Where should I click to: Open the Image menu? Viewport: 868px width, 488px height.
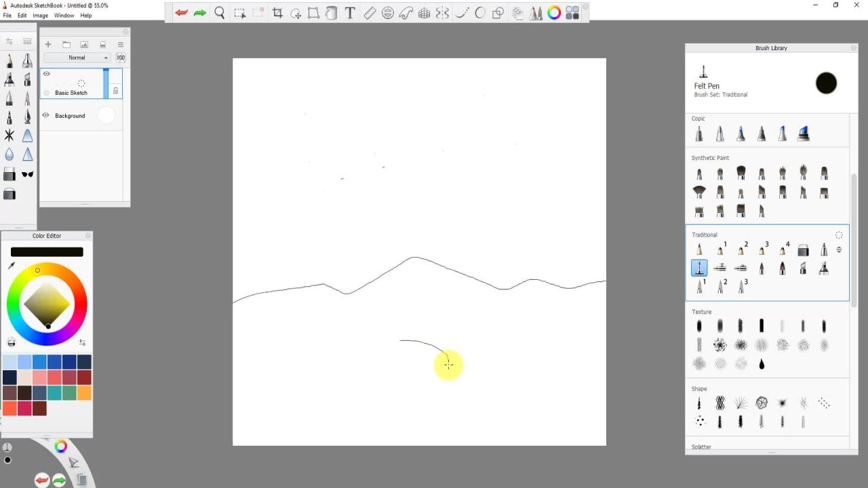[x=41, y=15]
